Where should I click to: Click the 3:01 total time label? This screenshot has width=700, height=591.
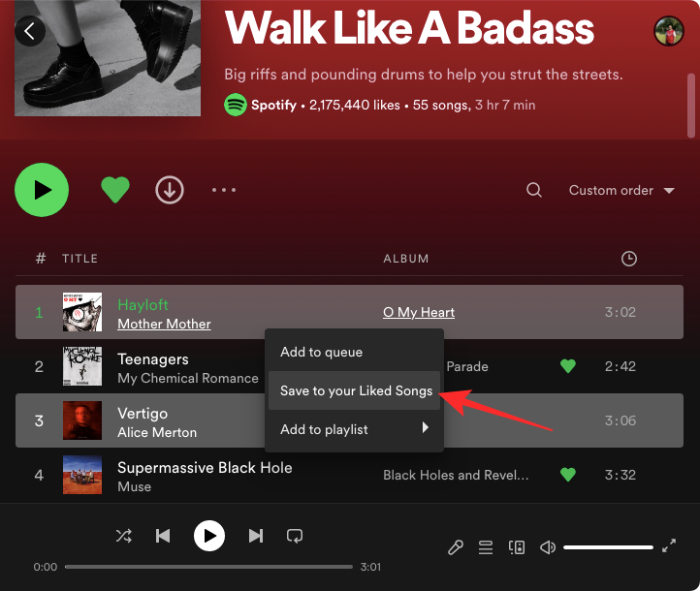[x=370, y=567]
